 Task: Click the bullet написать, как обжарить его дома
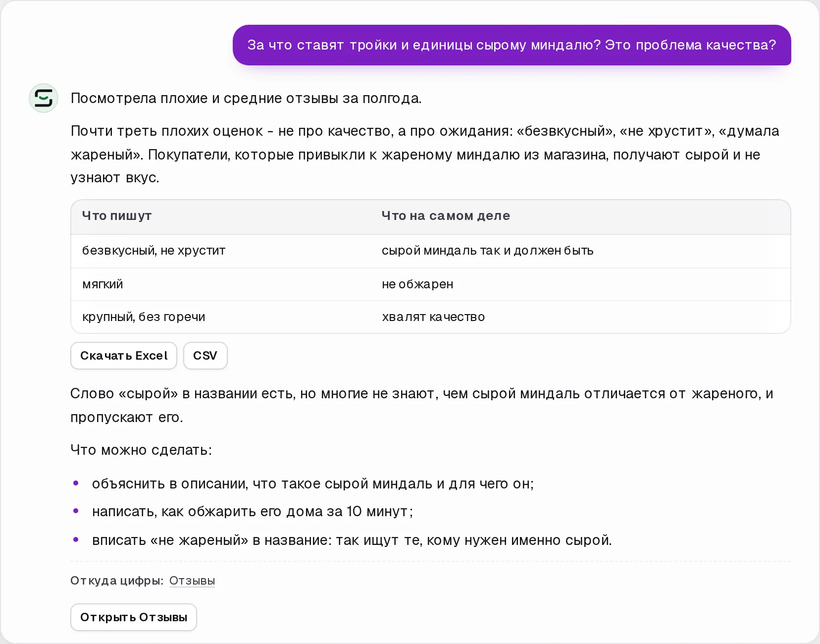pyautogui.click(x=253, y=511)
